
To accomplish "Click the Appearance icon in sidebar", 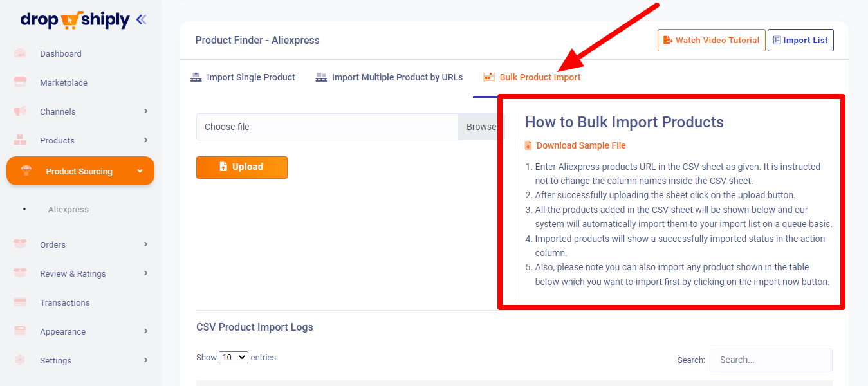I will pyautogui.click(x=20, y=331).
